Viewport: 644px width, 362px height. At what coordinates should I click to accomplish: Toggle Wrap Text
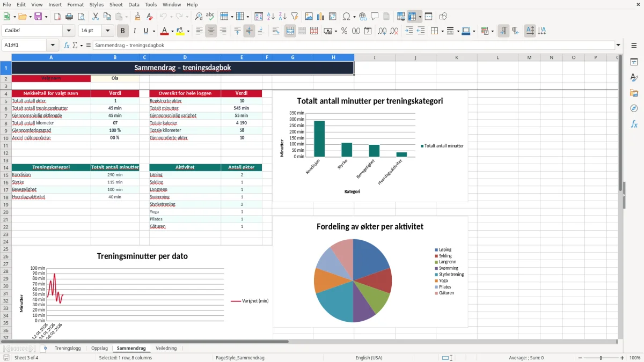pos(276,31)
